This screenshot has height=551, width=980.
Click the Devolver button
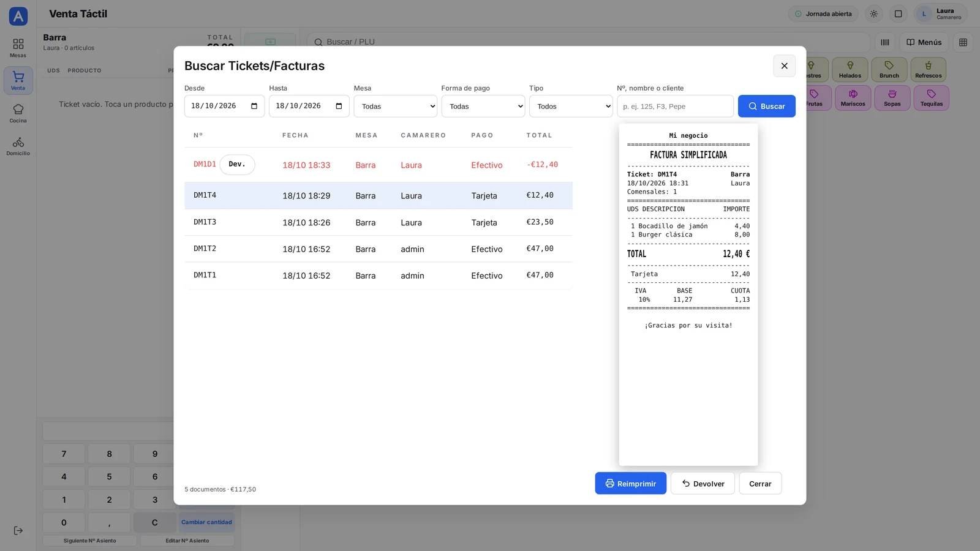pos(703,483)
